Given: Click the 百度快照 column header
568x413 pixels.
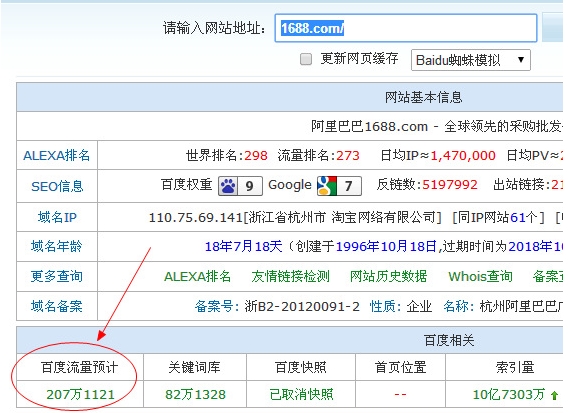Looking at the screenshot, I should click(301, 367).
